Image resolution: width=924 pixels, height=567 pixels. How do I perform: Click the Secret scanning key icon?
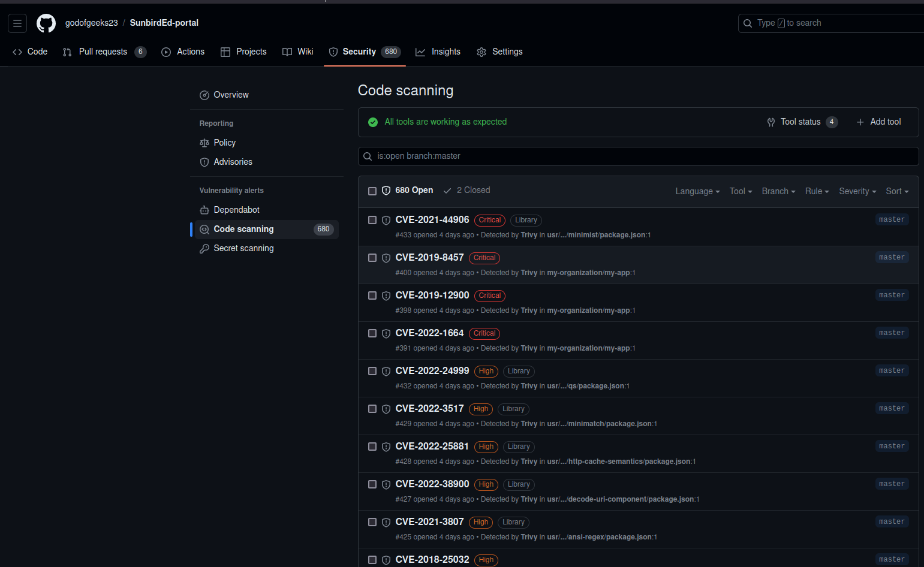(204, 249)
